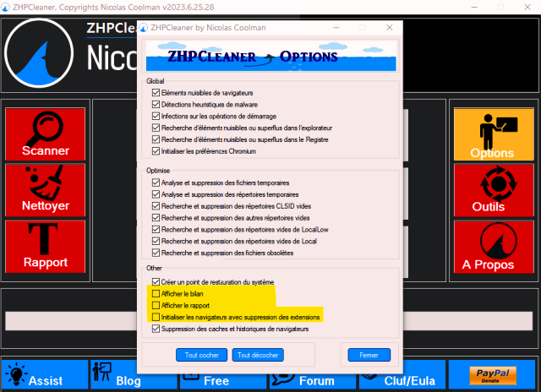Toggle the 'répertoires vides de Local' checkbox
541x392 pixels.
[x=156, y=242]
